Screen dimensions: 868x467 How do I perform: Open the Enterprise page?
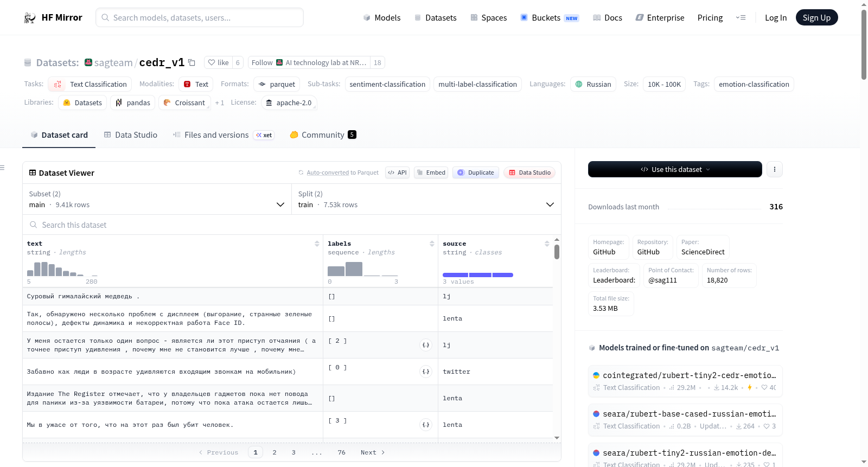[660, 18]
